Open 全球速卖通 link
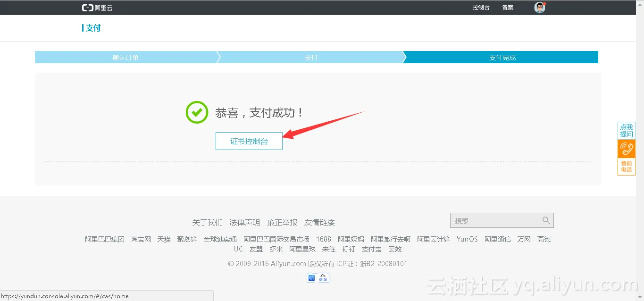The image size is (644, 301). point(220,239)
